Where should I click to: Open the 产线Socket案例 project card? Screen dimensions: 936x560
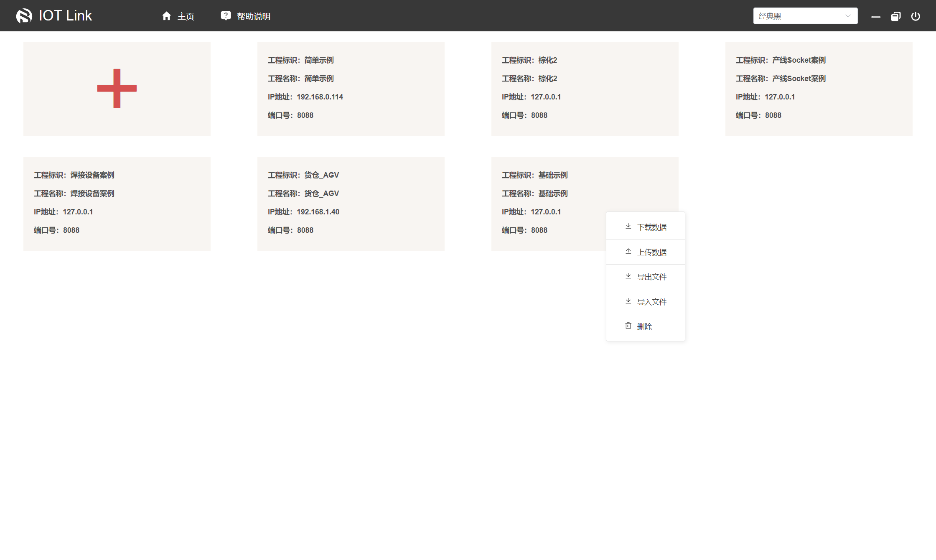point(819,89)
